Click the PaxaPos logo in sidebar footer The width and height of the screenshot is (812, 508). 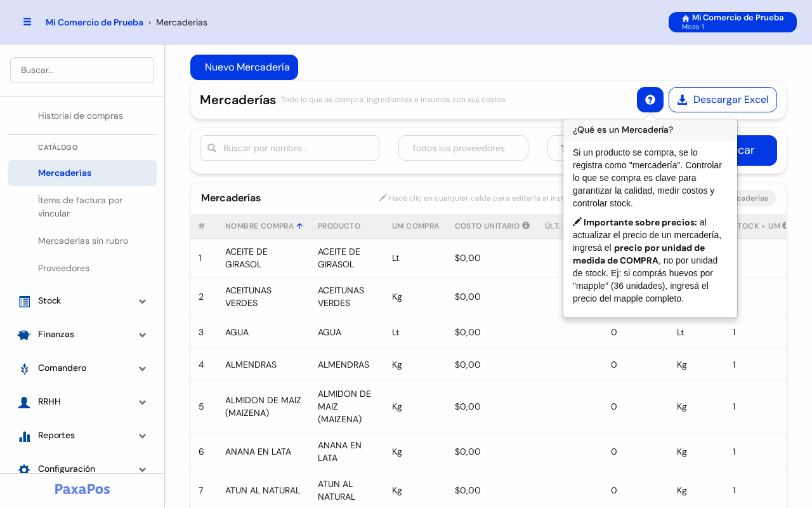[82, 489]
